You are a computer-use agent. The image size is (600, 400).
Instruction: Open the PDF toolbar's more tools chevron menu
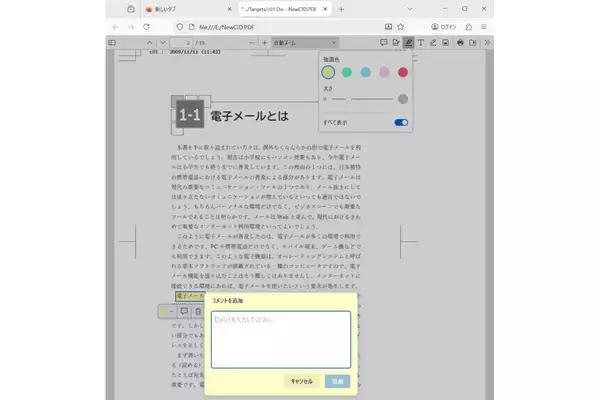pyautogui.click(x=487, y=43)
